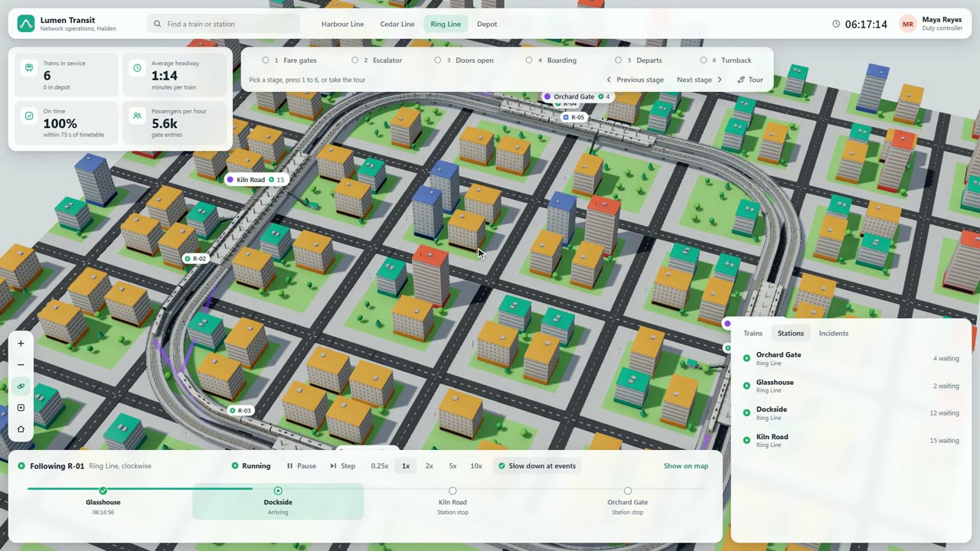Click the Trains in service card icon
This screenshot has width=980, height=551.
click(x=29, y=67)
